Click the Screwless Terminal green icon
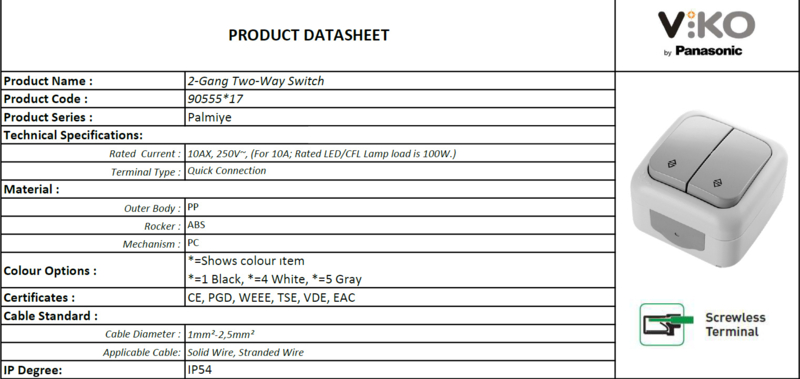800x379 pixels. point(666,324)
